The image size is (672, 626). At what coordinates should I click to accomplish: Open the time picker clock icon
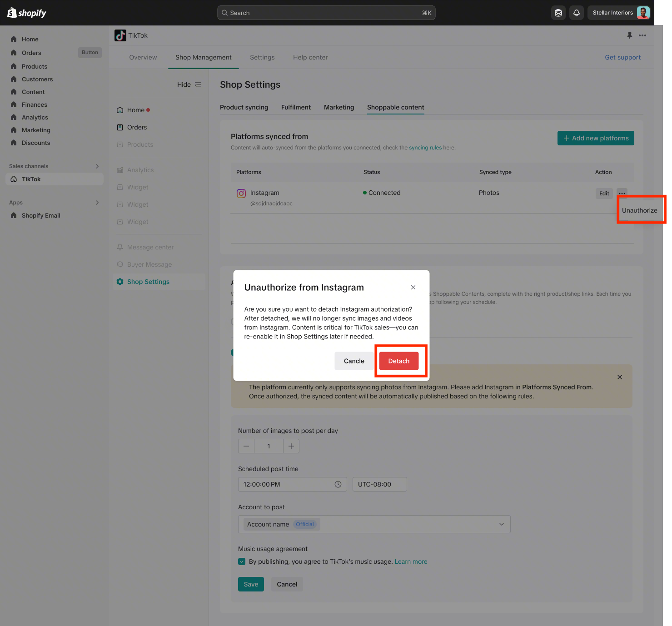[x=338, y=484]
